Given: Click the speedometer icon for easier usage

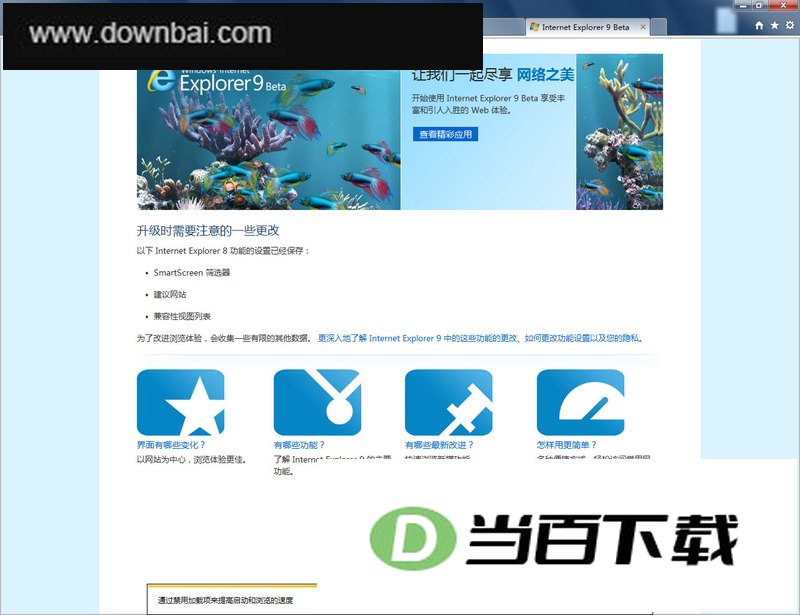Looking at the screenshot, I should tap(581, 402).
